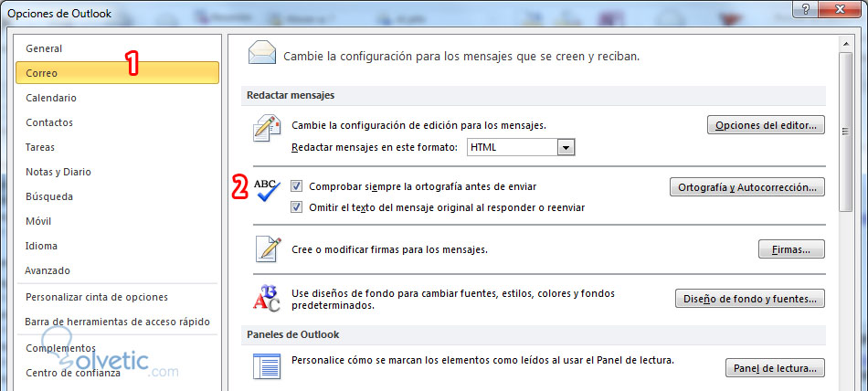Open the message format dropdown arrow
Viewport: 868px width, 391px height.
tap(566, 147)
